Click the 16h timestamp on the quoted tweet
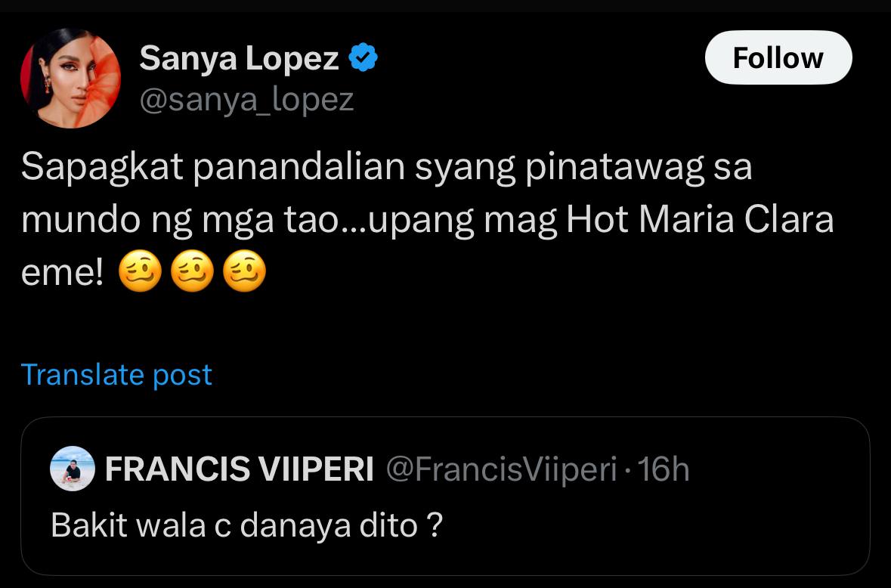This screenshot has height=588, width=891. (668, 469)
